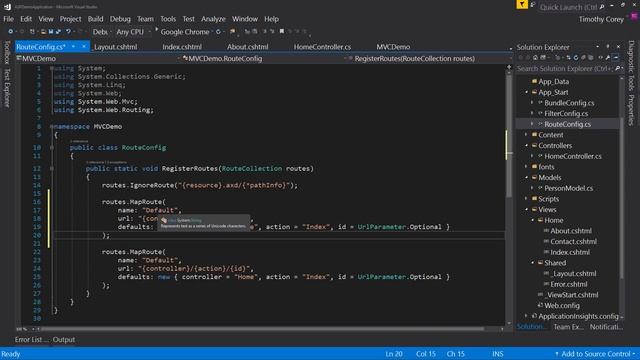Click Add to Source Control
Viewport: 640px width, 360px height.
tap(595, 354)
